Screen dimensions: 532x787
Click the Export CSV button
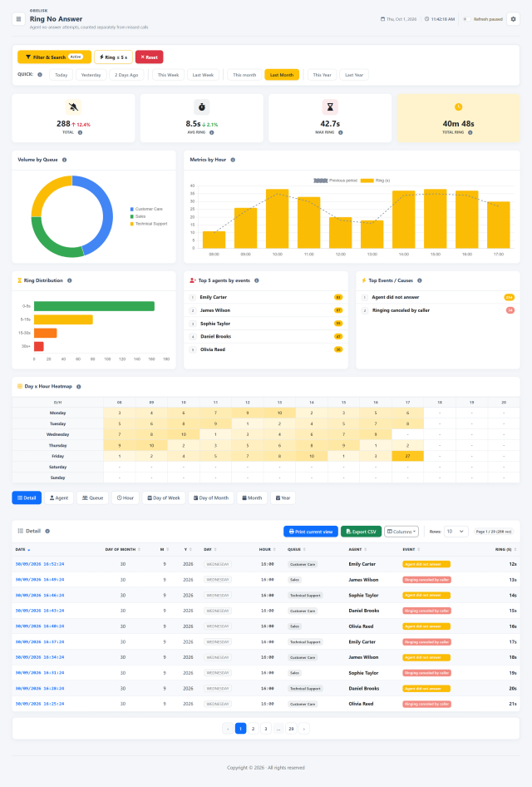(x=361, y=532)
